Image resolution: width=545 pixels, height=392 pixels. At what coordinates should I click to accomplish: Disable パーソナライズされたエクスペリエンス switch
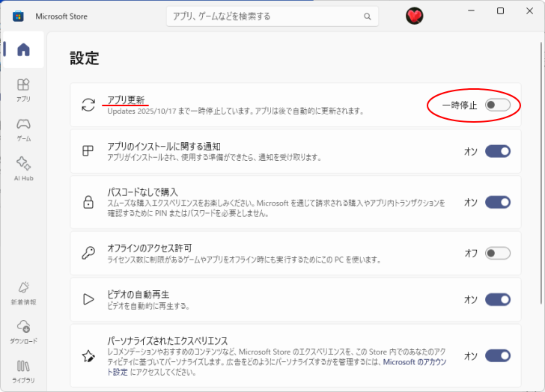(498, 355)
